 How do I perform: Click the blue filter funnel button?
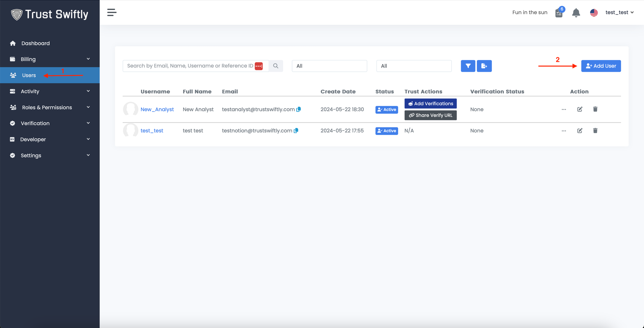(x=468, y=66)
